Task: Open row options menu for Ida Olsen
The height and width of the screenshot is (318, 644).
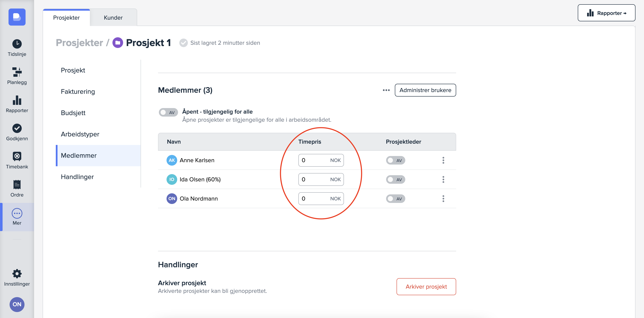Action: tap(443, 179)
